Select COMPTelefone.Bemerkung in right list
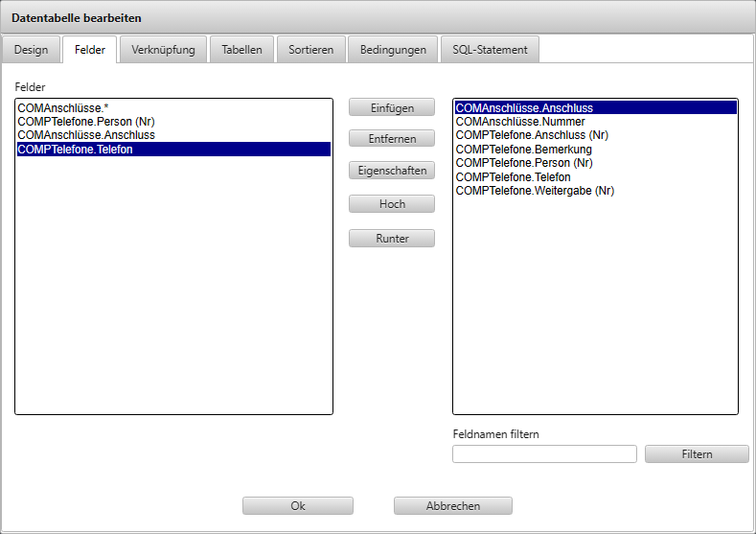This screenshot has height=534, width=756. click(x=523, y=150)
